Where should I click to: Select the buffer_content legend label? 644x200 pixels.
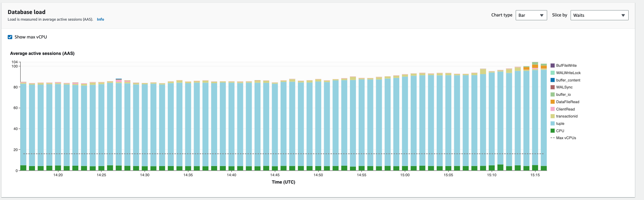click(x=568, y=80)
